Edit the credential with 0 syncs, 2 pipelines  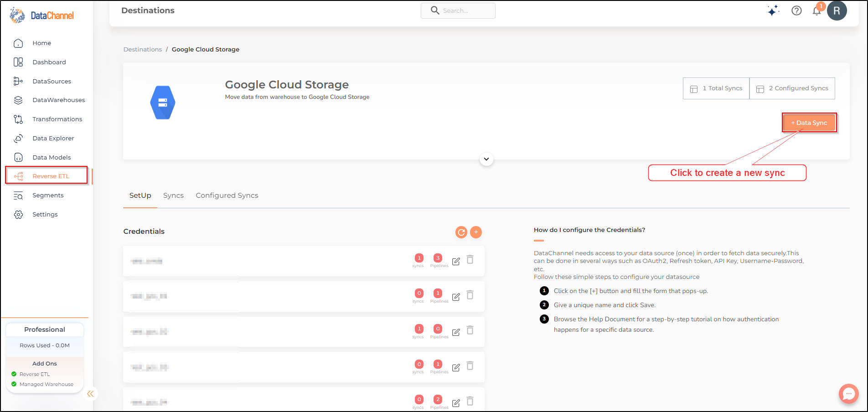(456, 403)
